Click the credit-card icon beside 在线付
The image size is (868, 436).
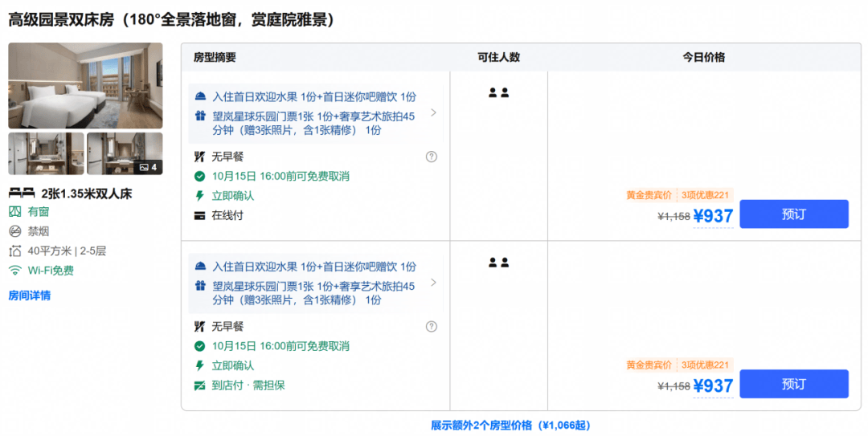tap(200, 216)
